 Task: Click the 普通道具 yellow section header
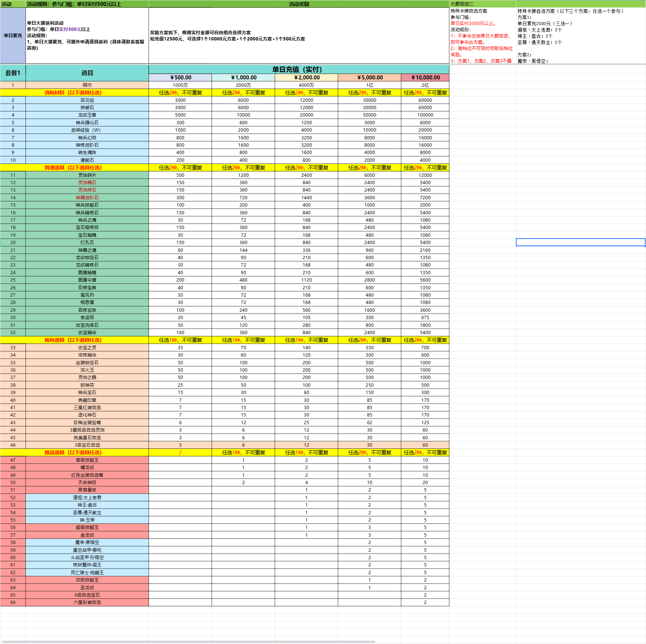click(73, 168)
